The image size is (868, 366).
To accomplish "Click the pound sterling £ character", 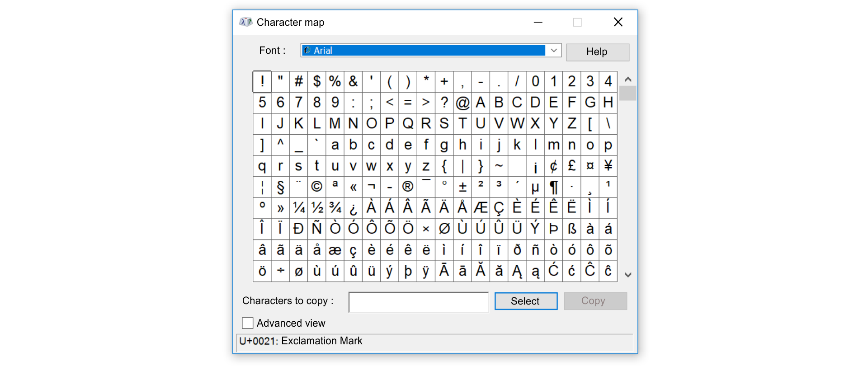I will (571, 166).
